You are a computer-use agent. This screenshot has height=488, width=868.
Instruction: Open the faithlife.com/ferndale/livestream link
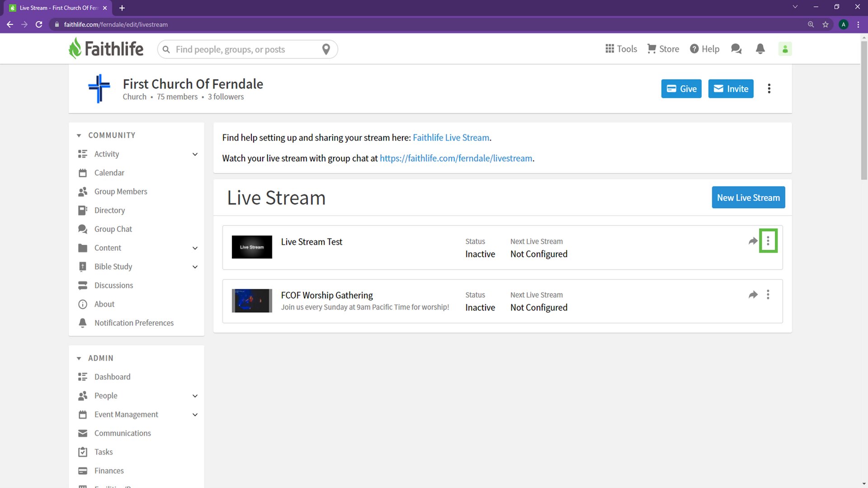tap(456, 158)
